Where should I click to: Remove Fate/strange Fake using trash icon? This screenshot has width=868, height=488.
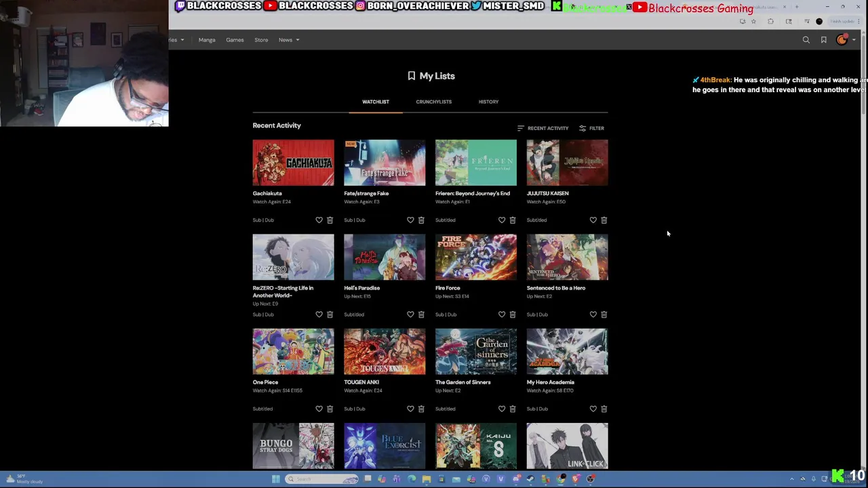point(421,220)
